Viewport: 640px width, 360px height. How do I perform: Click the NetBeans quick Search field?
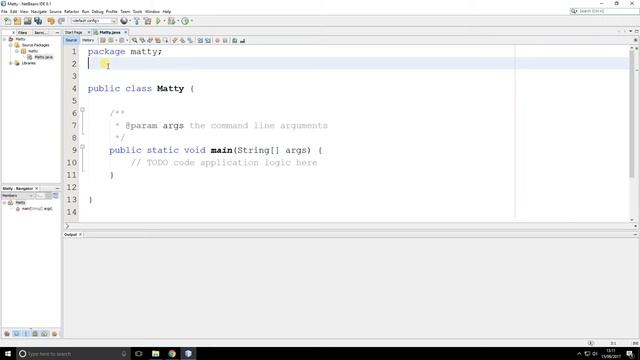coord(604,11)
